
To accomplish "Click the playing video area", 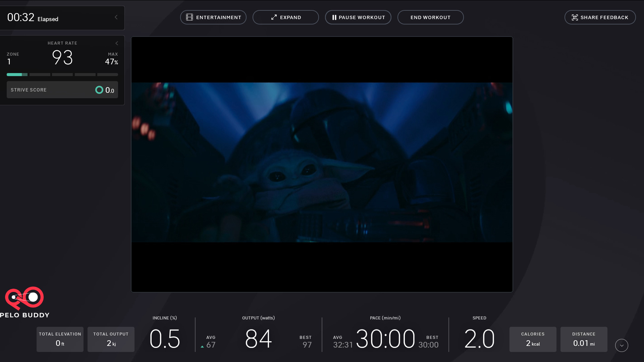I will tap(322, 163).
